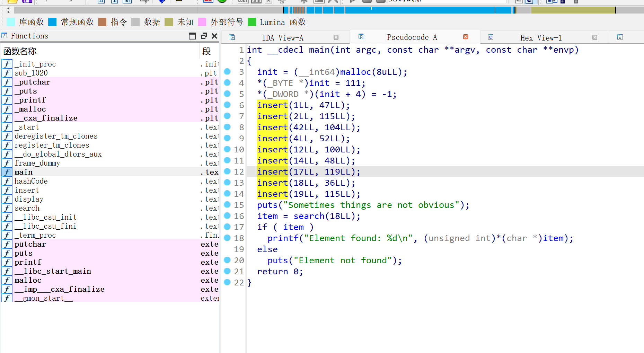
Task: Click the Hex View-1 tab icon
Action: click(491, 37)
